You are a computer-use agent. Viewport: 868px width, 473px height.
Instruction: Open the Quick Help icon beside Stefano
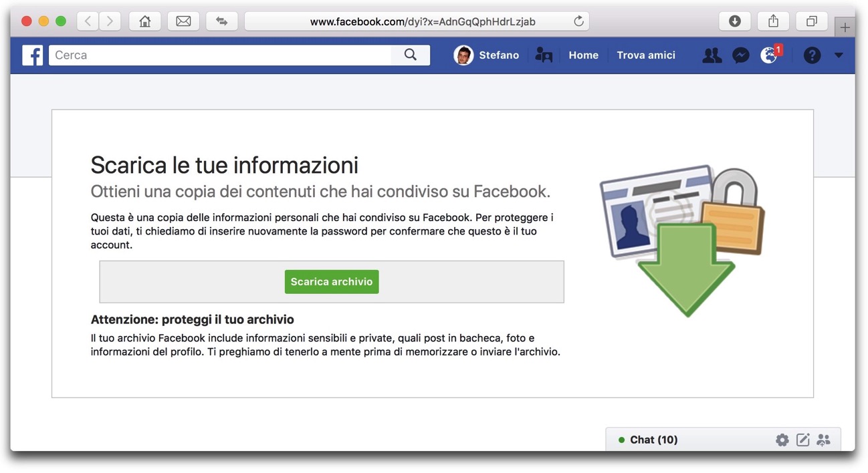(x=544, y=55)
